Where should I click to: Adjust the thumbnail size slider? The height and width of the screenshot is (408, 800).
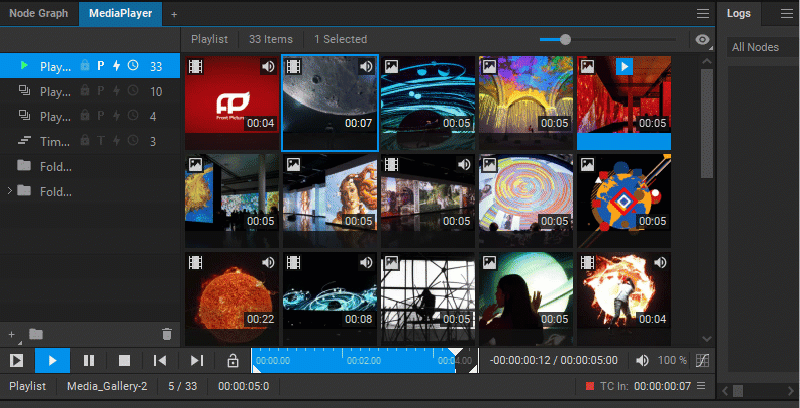click(566, 39)
